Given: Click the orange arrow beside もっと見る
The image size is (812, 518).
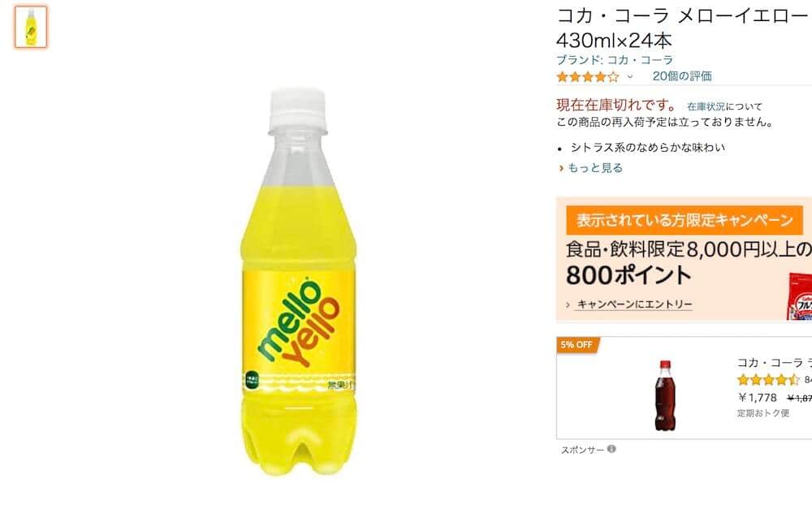Looking at the screenshot, I should [561, 168].
